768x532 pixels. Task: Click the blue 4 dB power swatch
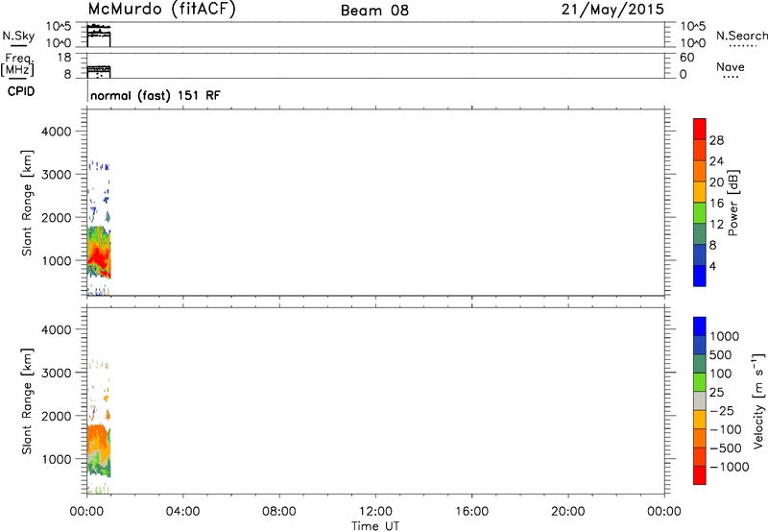point(700,276)
